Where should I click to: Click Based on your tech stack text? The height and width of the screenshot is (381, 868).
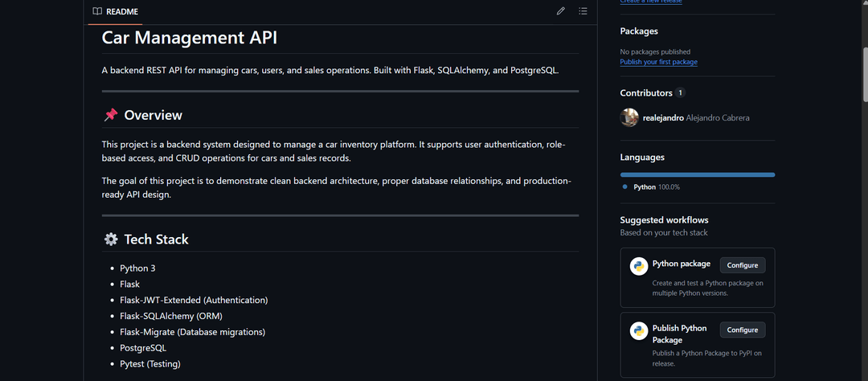coord(664,232)
